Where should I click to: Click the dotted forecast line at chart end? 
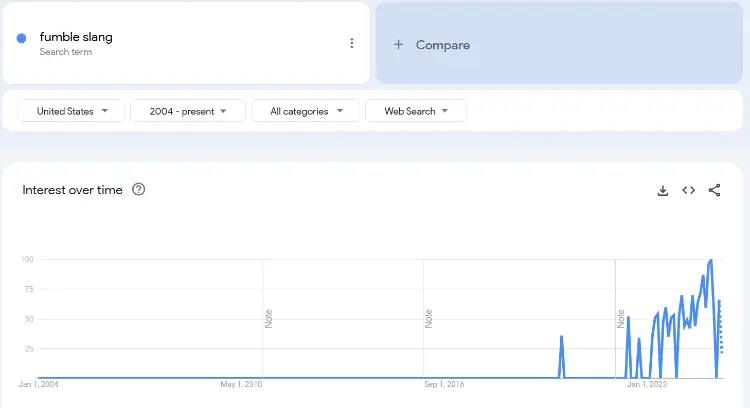(x=721, y=330)
